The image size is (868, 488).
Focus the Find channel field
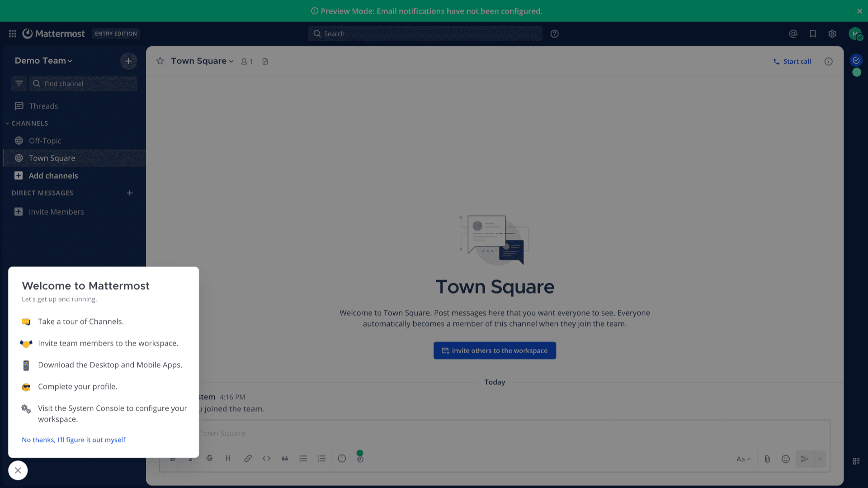coord(83,83)
